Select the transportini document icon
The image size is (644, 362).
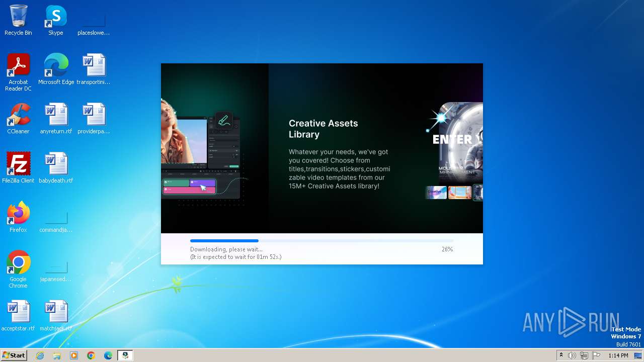point(93,69)
